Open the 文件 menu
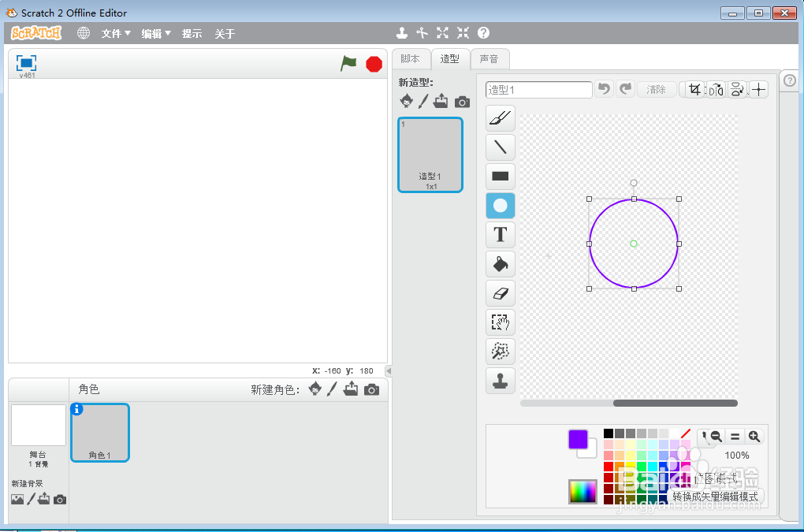 [x=116, y=34]
